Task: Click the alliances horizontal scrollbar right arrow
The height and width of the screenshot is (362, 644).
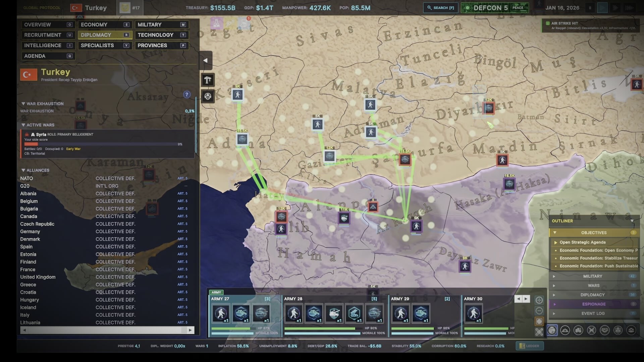Action: pyautogui.click(x=190, y=330)
